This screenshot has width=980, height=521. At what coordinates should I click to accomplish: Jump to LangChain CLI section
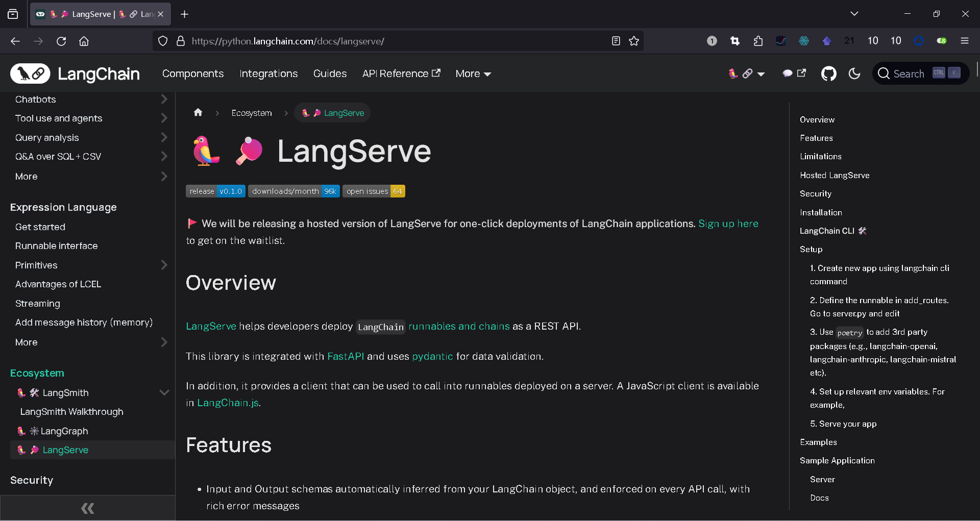[833, 231]
